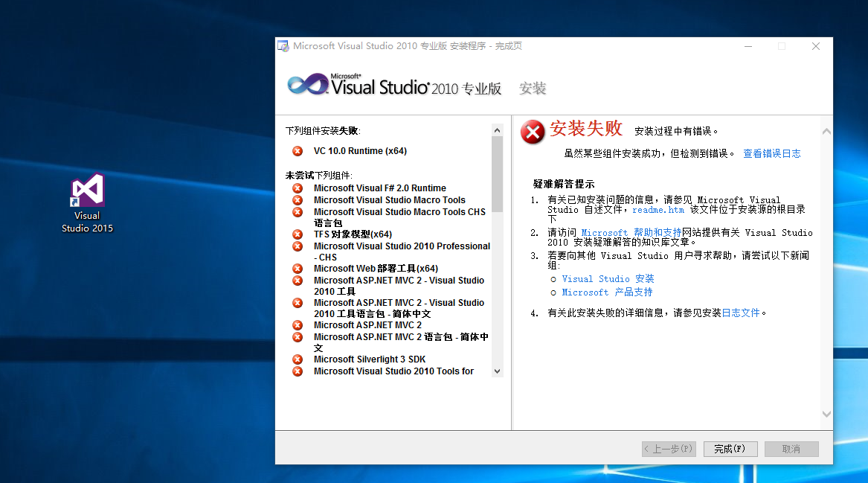868x483 pixels.
Task: Click the error icon beside Microsoft Visual F# 2.0 Runtime
Action: pos(298,188)
